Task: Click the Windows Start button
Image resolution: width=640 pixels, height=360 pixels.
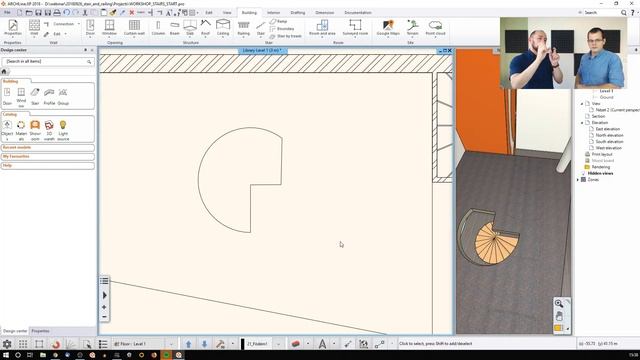Action: point(6,355)
